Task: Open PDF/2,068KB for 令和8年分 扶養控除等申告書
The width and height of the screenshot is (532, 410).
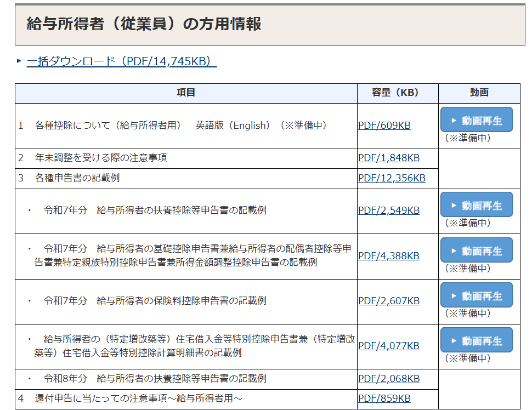Action: [x=388, y=379]
